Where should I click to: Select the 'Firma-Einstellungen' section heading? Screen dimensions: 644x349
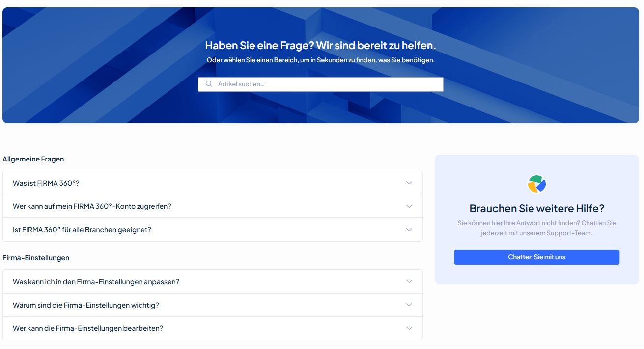[36, 258]
